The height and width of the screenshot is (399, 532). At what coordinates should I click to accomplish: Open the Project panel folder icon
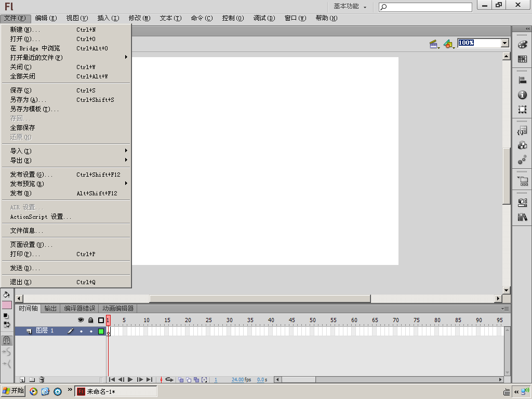pyautogui.click(x=523, y=181)
